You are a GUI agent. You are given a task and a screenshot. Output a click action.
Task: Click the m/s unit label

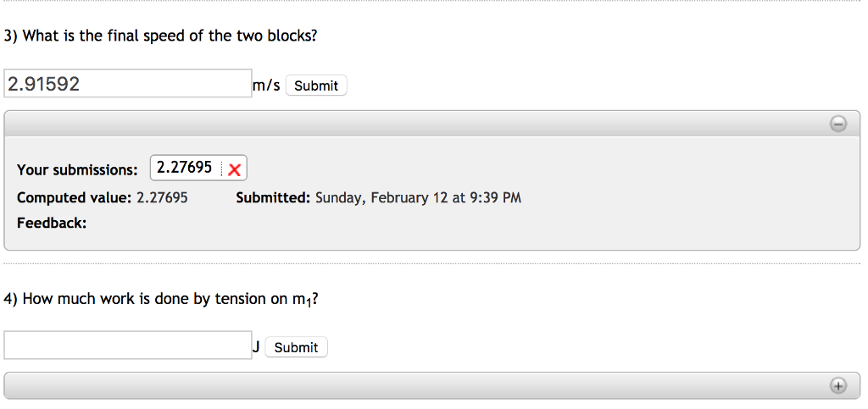click(x=266, y=85)
